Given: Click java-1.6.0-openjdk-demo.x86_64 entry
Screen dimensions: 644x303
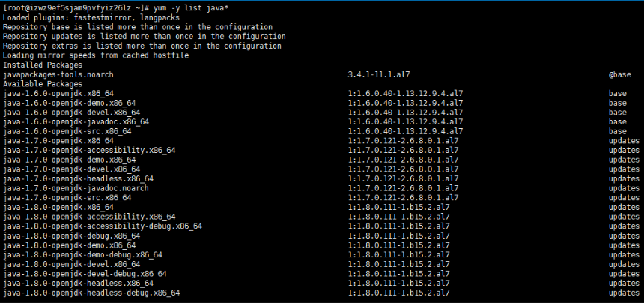Looking at the screenshot, I should [69, 103].
